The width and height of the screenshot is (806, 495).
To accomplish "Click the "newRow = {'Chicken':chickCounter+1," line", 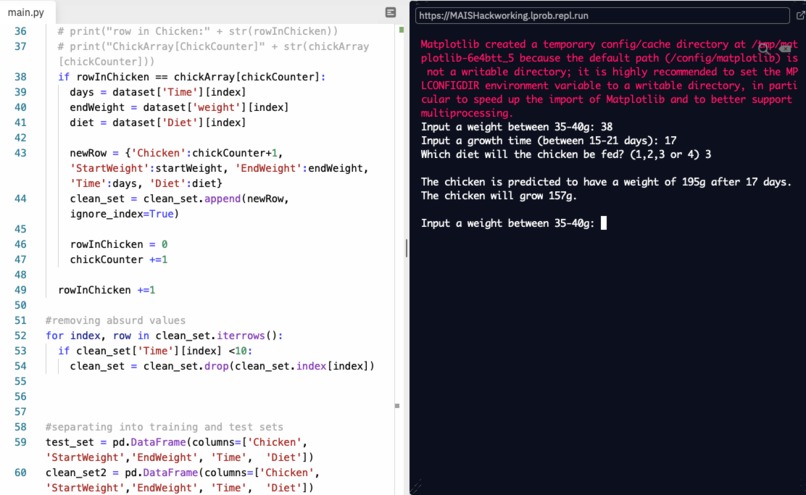I will 176,153.
